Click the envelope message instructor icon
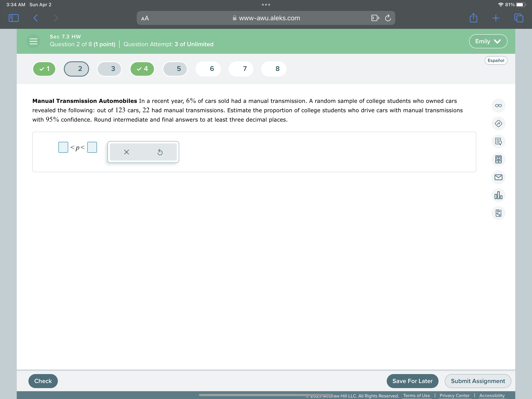 pos(498,177)
